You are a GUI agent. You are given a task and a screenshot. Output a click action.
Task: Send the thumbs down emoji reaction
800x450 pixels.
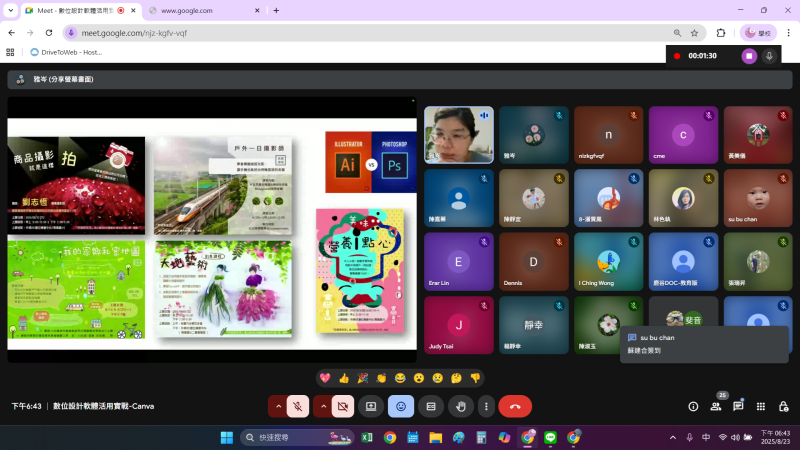click(476, 378)
